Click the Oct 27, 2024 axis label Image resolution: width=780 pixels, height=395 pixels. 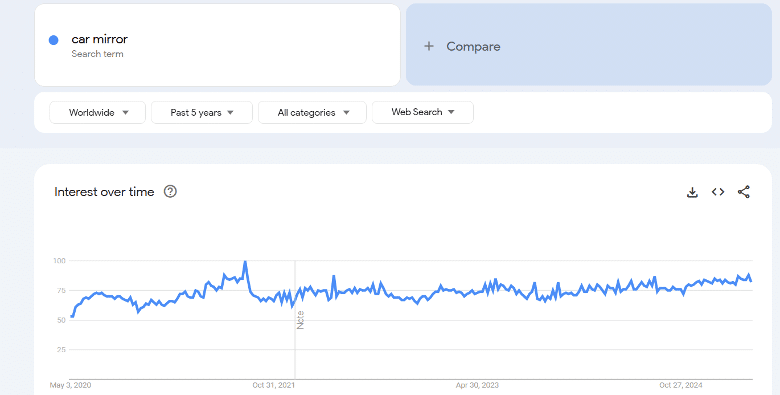click(681, 385)
